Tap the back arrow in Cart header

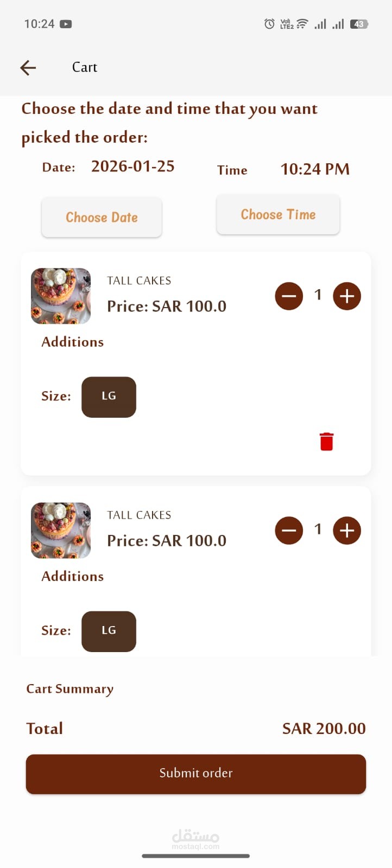[28, 67]
